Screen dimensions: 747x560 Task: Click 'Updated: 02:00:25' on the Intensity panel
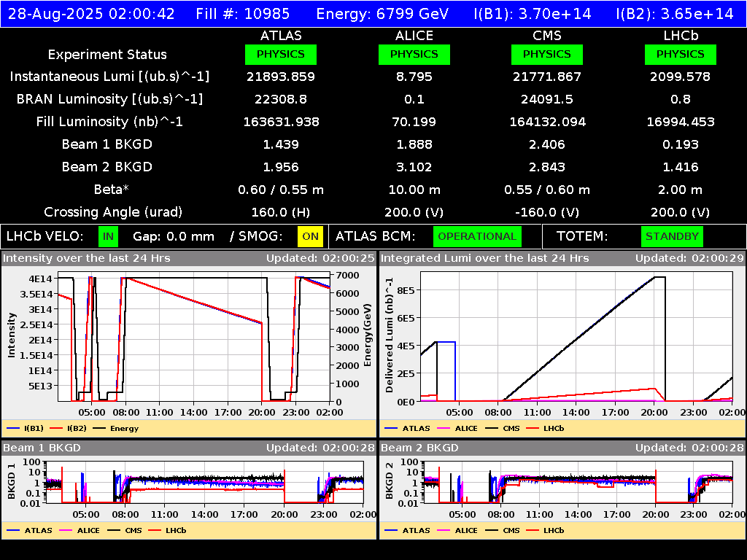click(320, 258)
